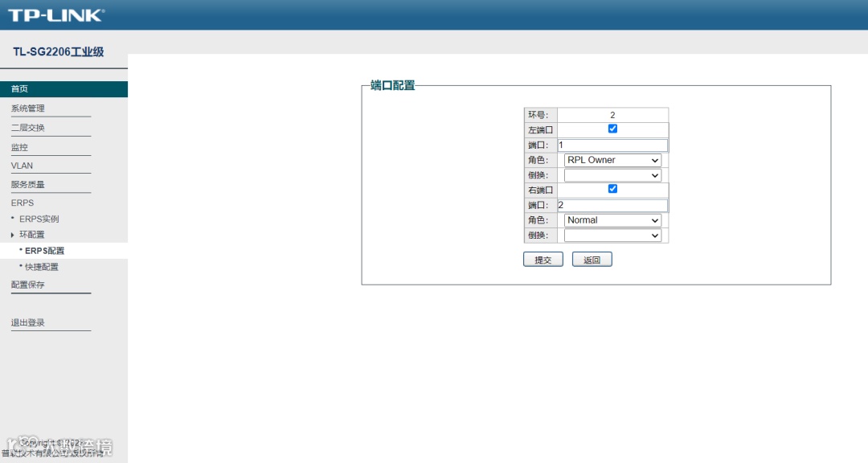
Task: Select the 快捷配置 submenu item
Action: tap(42, 267)
